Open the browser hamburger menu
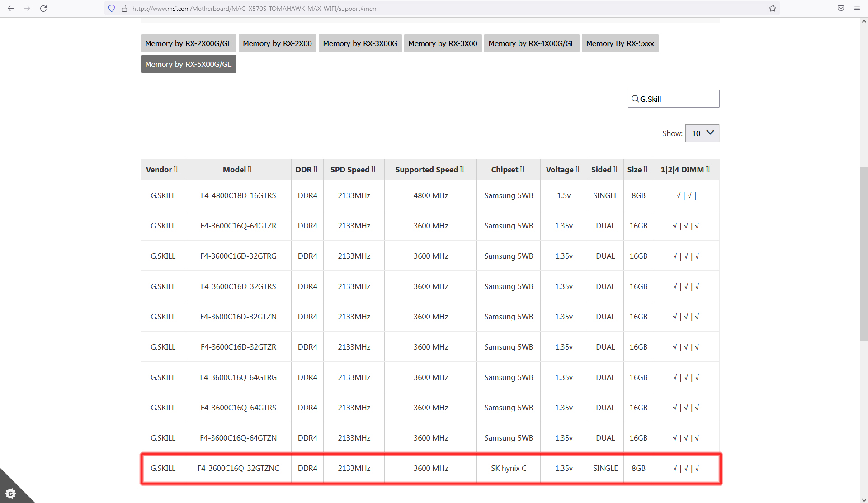The width and height of the screenshot is (868, 503). pos(857,8)
